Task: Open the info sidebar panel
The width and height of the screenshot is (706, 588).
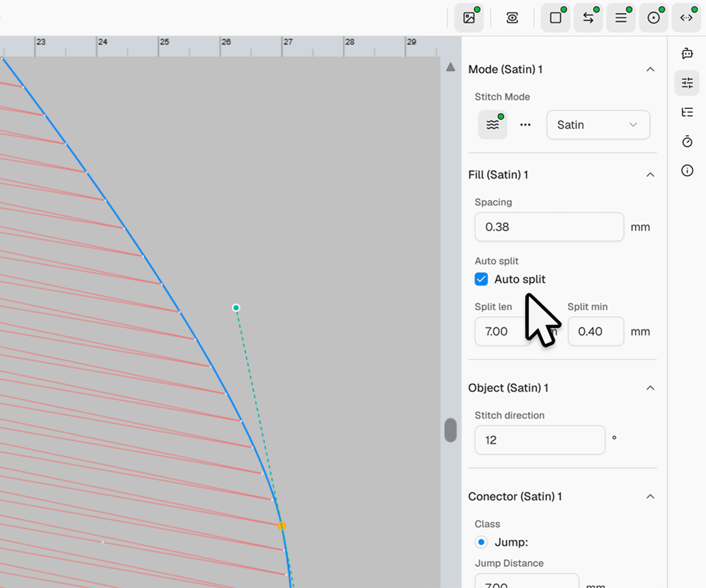Action: click(x=687, y=171)
